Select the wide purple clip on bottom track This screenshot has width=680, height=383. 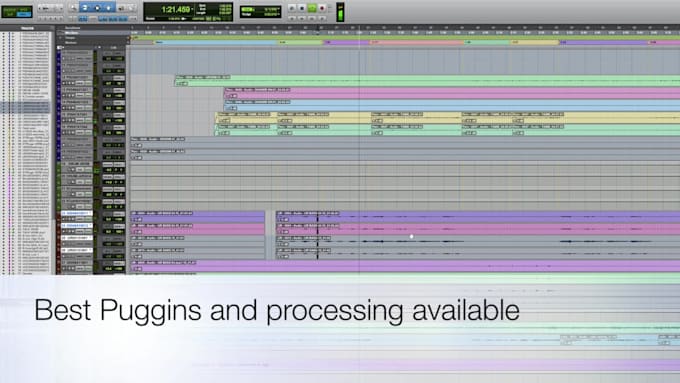click(405, 266)
